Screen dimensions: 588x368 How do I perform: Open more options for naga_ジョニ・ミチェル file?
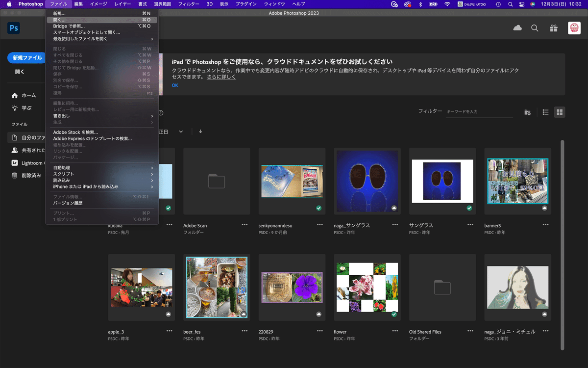[545, 331]
